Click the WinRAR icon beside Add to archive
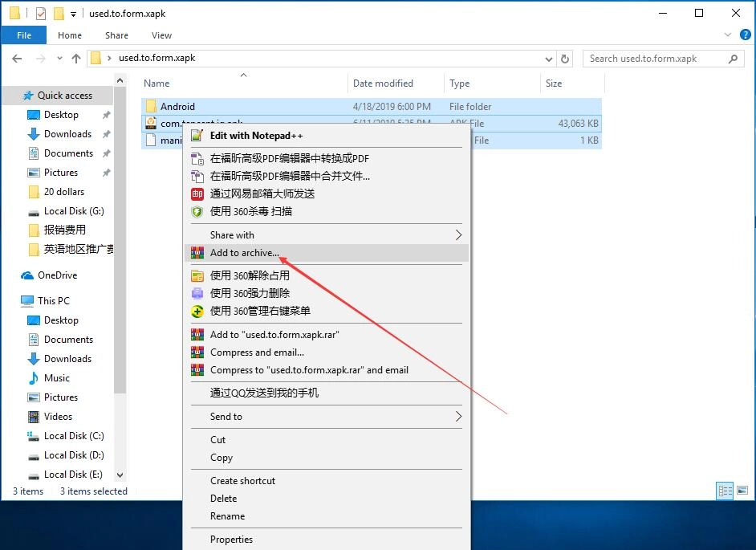The height and width of the screenshot is (550, 756). [x=197, y=253]
